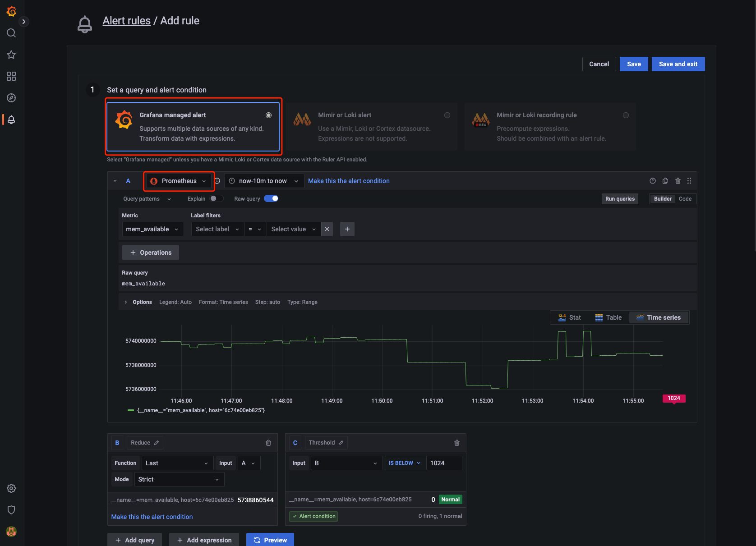Open the IS BELOW condition dropdown
The height and width of the screenshot is (546, 756).
[405, 463]
